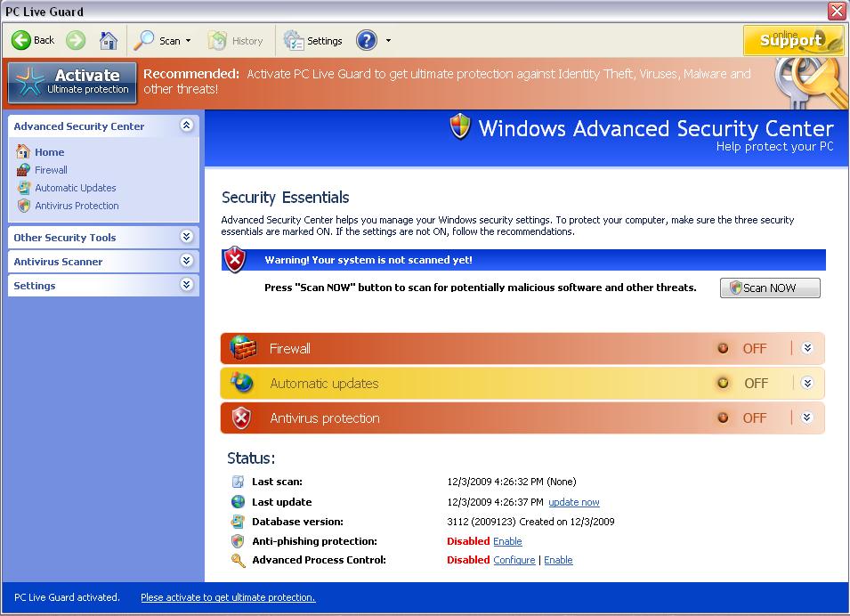Click the Automatic updates status bar label
This screenshot has width=850, height=616.
click(x=324, y=384)
